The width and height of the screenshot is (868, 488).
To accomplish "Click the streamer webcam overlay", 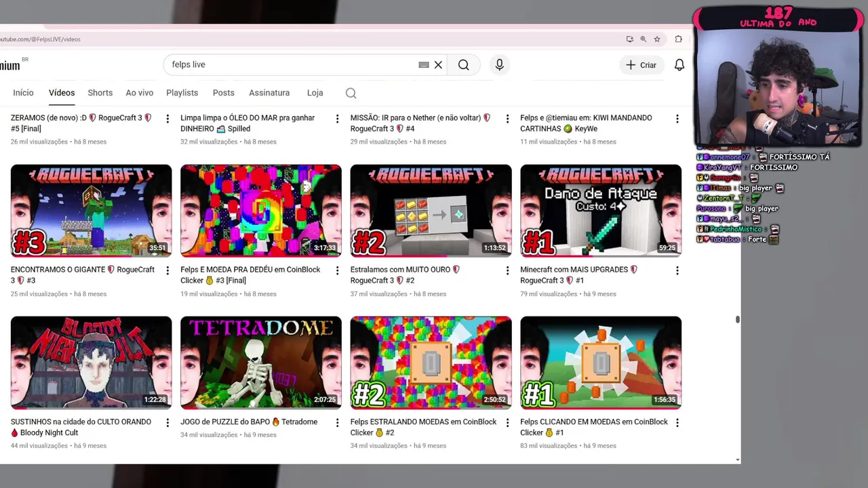I will 777,88.
